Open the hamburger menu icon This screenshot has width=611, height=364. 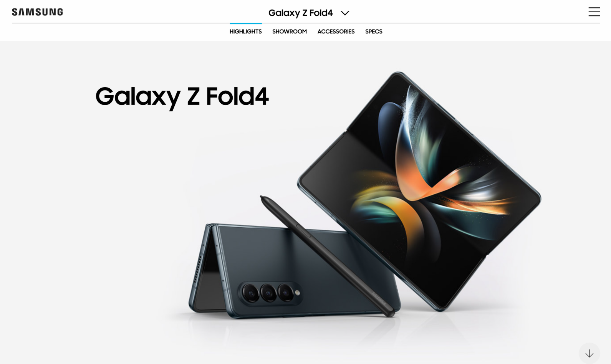point(594,12)
